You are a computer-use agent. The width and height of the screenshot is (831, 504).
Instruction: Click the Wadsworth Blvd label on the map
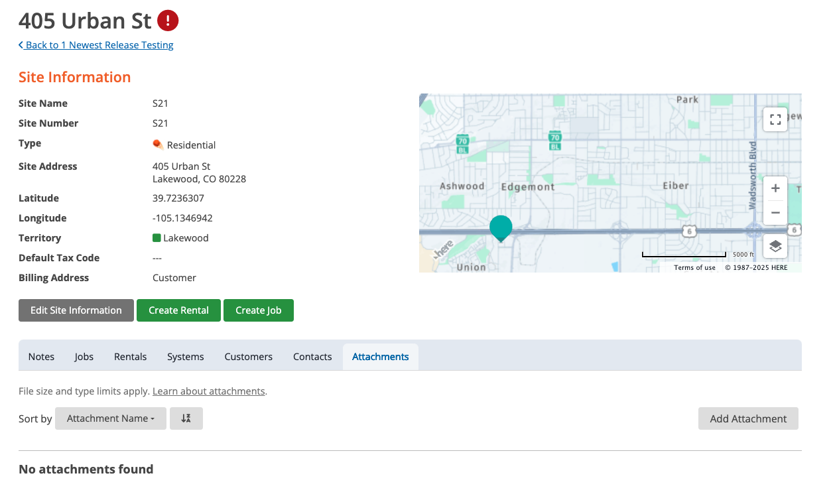pyautogui.click(x=753, y=175)
